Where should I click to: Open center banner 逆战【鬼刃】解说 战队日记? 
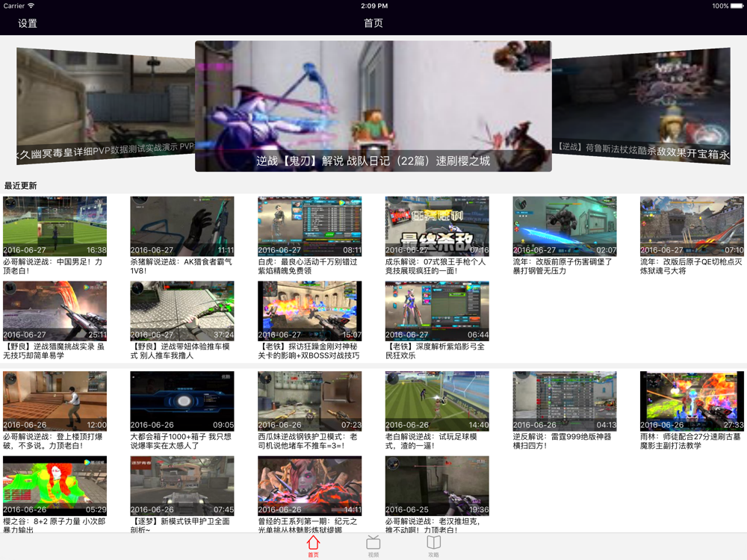[373, 106]
